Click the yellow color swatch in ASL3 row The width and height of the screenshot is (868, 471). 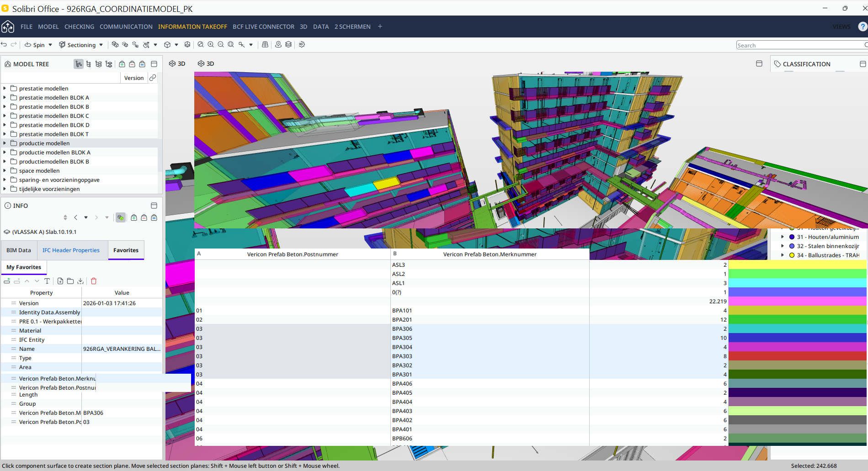797,265
